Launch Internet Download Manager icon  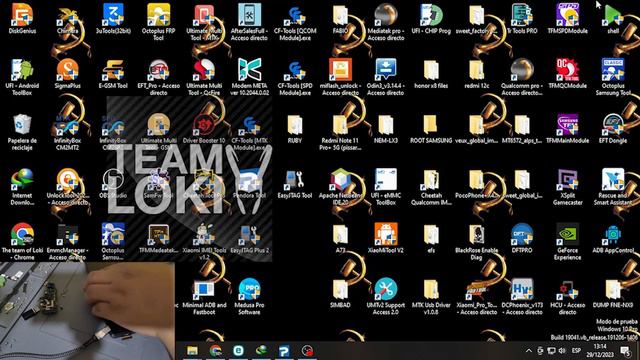(x=22, y=180)
